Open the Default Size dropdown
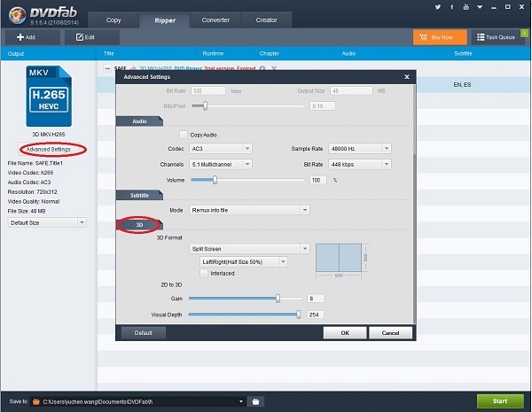The width and height of the screenshot is (532, 412). 47,222
